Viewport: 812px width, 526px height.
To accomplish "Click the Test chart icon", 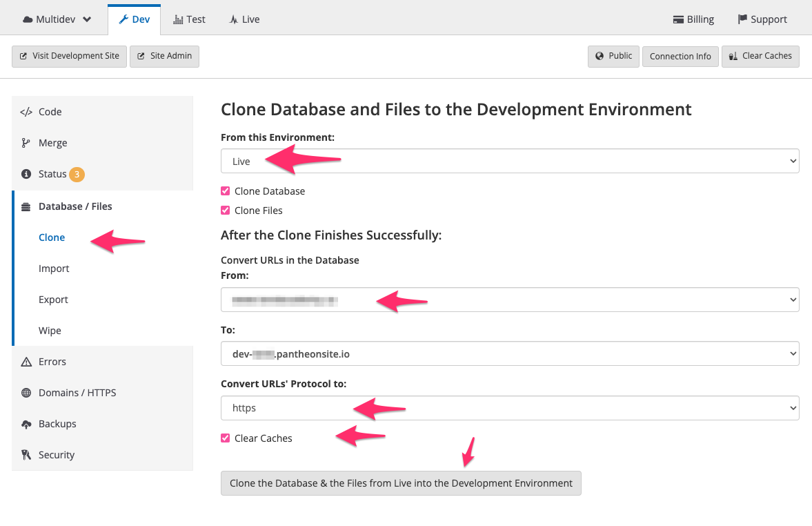I will [x=178, y=20].
